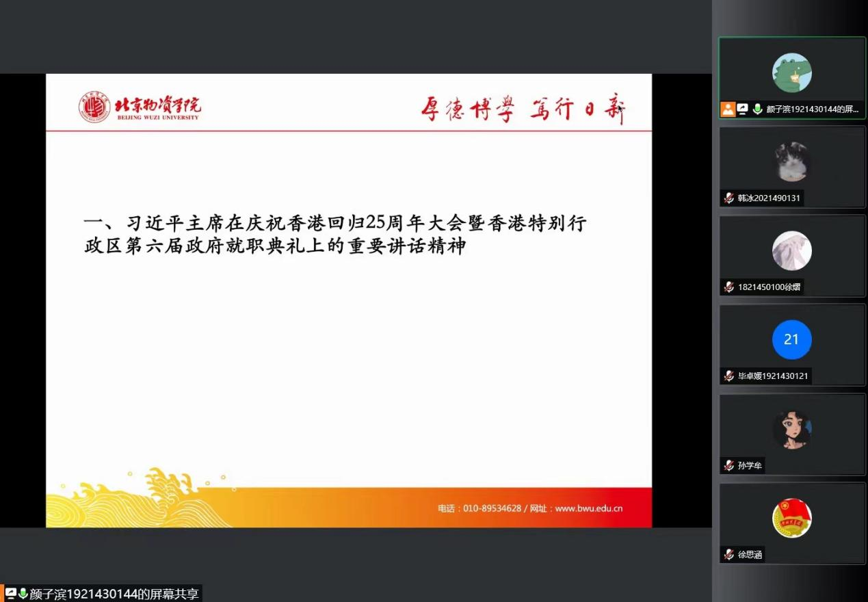The height and width of the screenshot is (602, 868).
Task: Click the orange host icon on 颜子滨's tile
Action: click(x=728, y=109)
